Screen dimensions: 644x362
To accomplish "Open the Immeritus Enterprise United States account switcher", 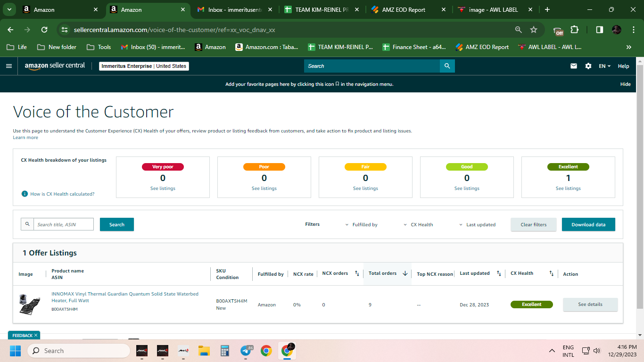I will 144,66.
